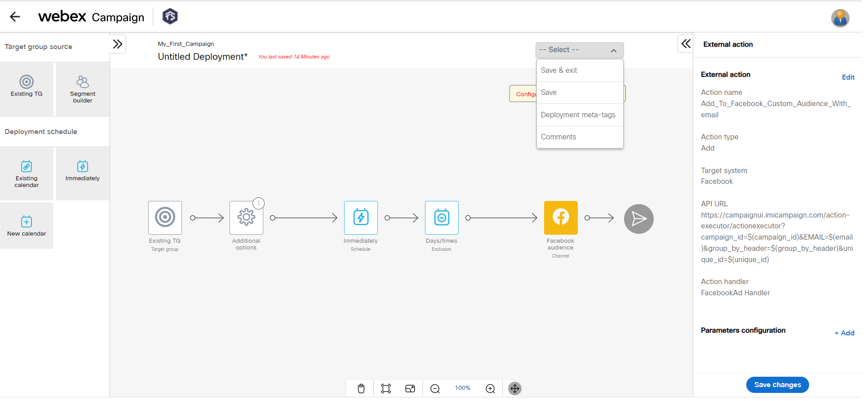Image resolution: width=868 pixels, height=401 pixels.
Task: Choose Save & exit from dropdown
Action: [x=580, y=71]
